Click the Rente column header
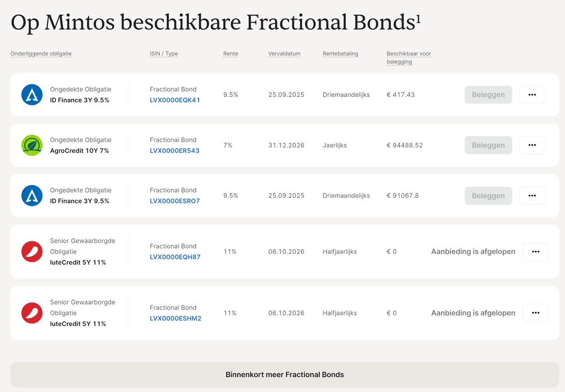 pos(230,54)
